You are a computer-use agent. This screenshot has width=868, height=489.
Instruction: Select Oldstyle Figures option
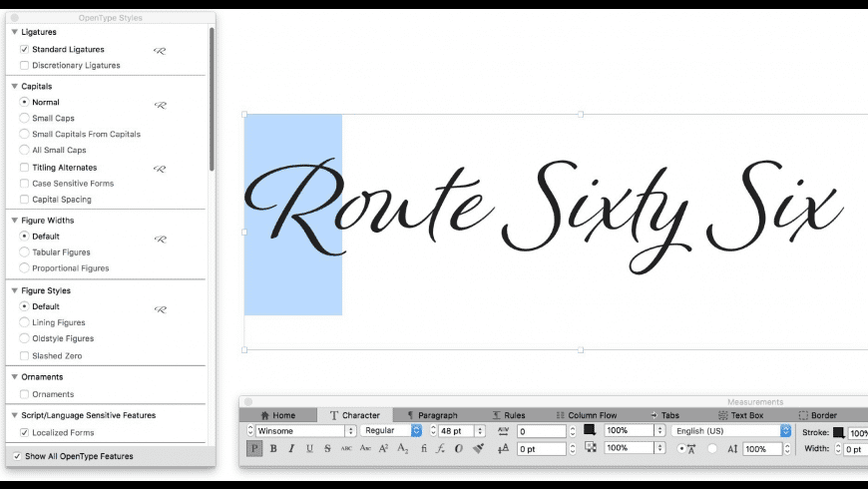click(24, 338)
